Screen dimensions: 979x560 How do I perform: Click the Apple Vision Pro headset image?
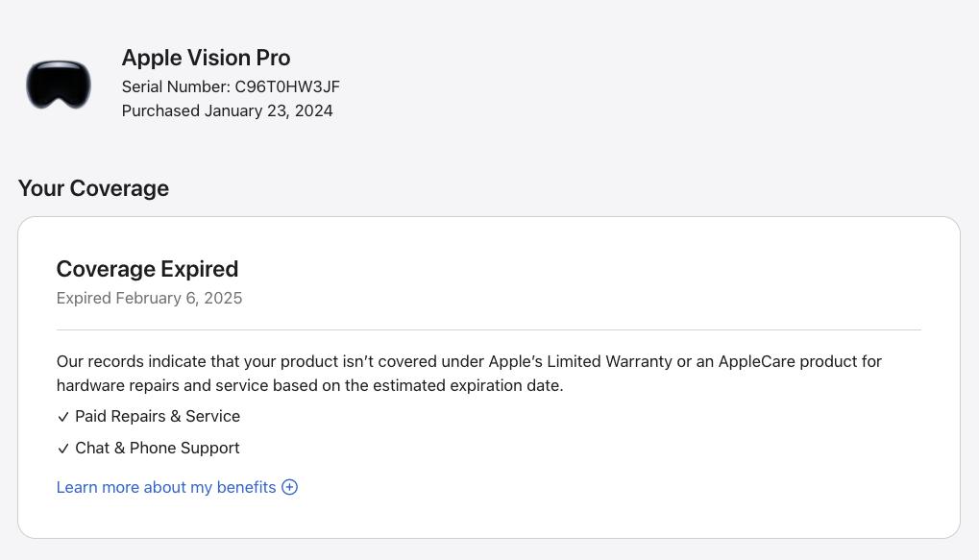(x=59, y=85)
